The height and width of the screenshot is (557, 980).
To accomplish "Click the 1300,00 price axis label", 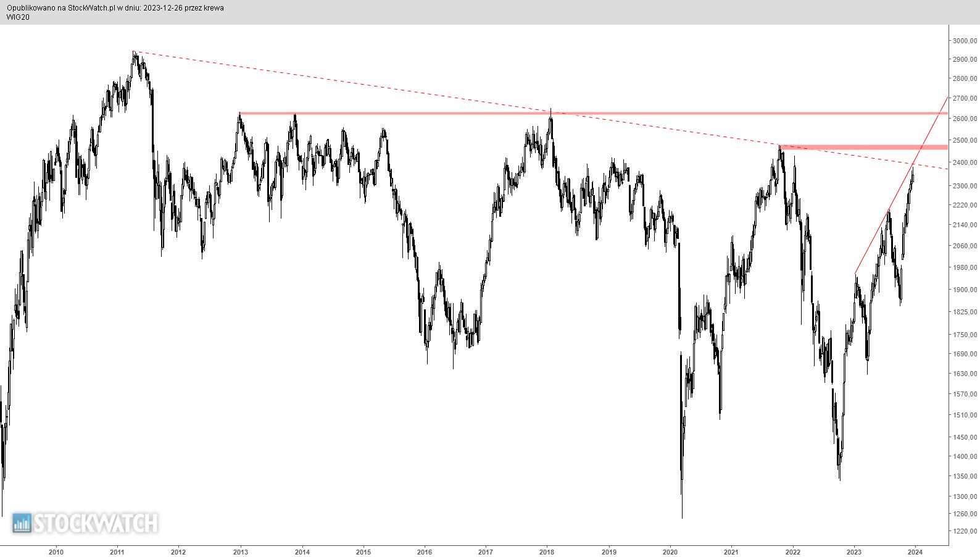I will tap(965, 497).
